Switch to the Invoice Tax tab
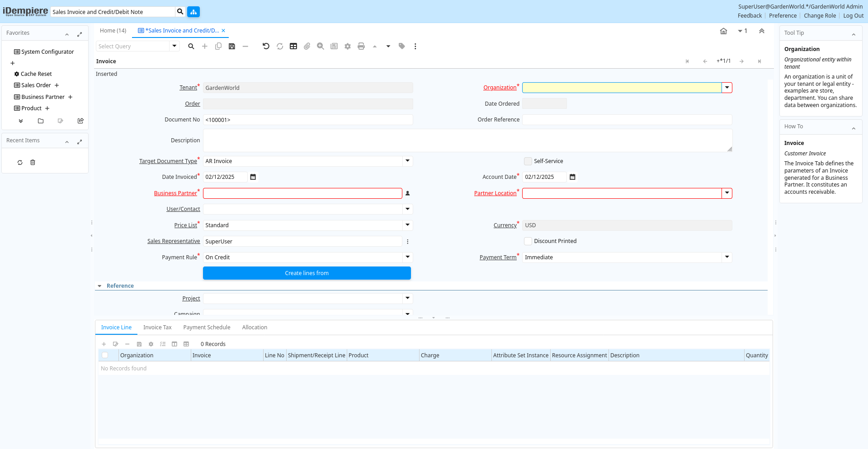This screenshot has width=868, height=449. coord(157,327)
